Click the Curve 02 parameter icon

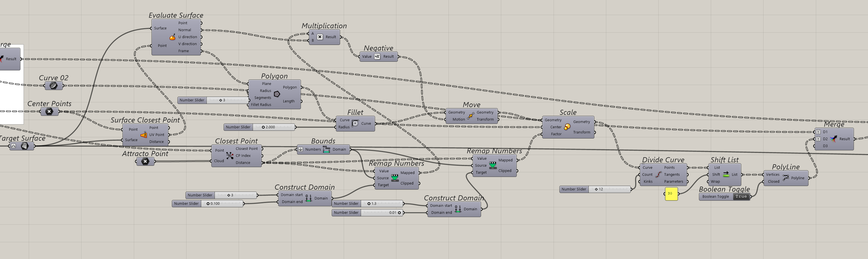coord(54,86)
